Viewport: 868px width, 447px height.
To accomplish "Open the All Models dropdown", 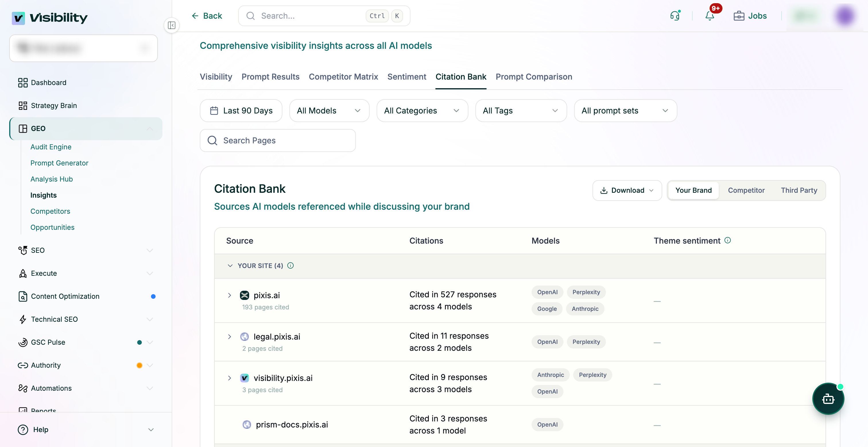I will click(x=329, y=111).
